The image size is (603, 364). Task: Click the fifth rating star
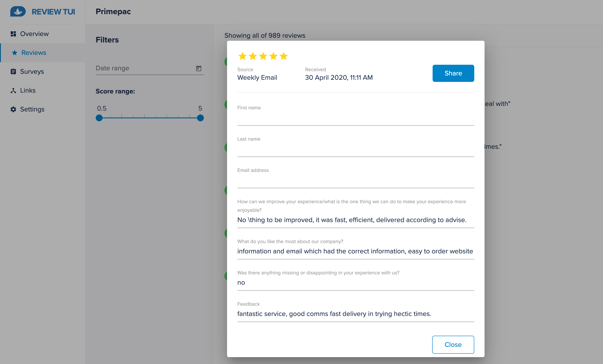click(284, 56)
